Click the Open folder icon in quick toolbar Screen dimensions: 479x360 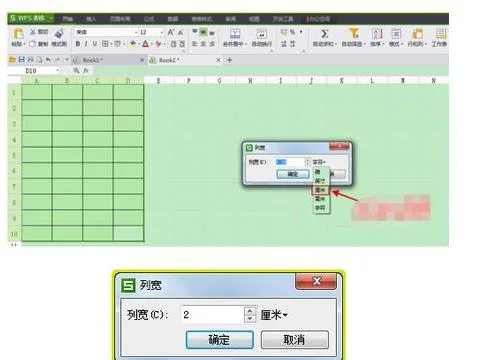coord(12,60)
